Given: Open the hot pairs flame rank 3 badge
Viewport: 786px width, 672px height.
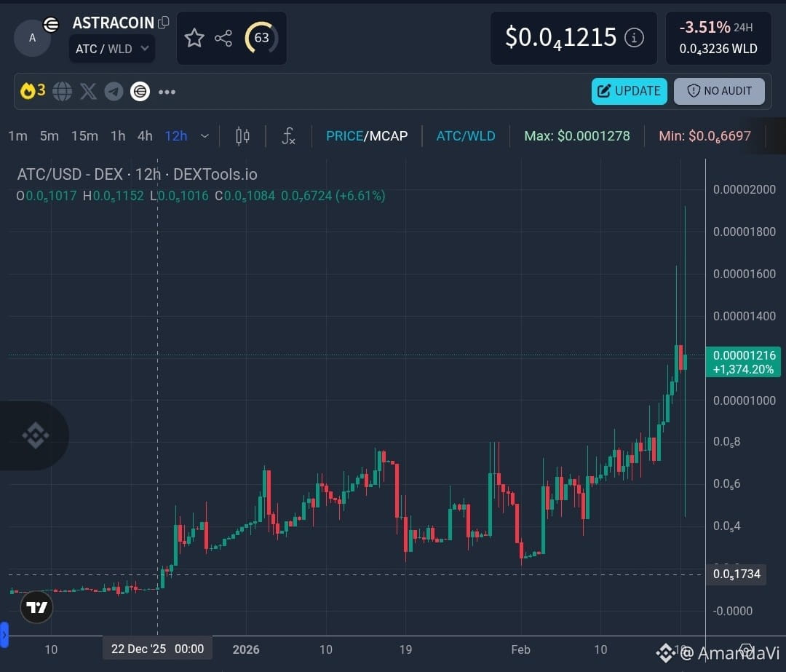Looking at the screenshot, I should coord(33,91).
